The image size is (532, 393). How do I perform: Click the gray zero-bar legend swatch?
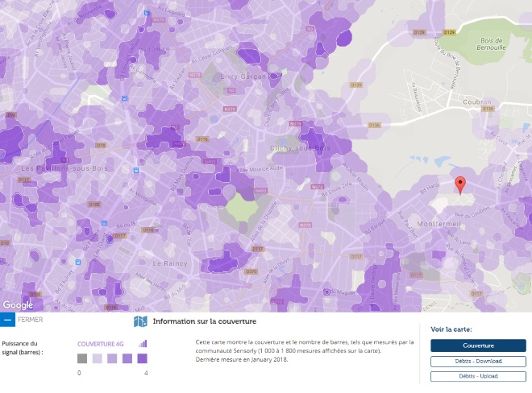coord(82,358)
